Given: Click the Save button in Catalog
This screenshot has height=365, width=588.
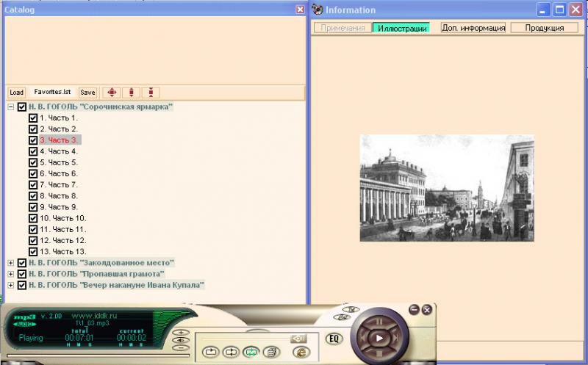Looking at the screenshot, I should click(87, 93).
